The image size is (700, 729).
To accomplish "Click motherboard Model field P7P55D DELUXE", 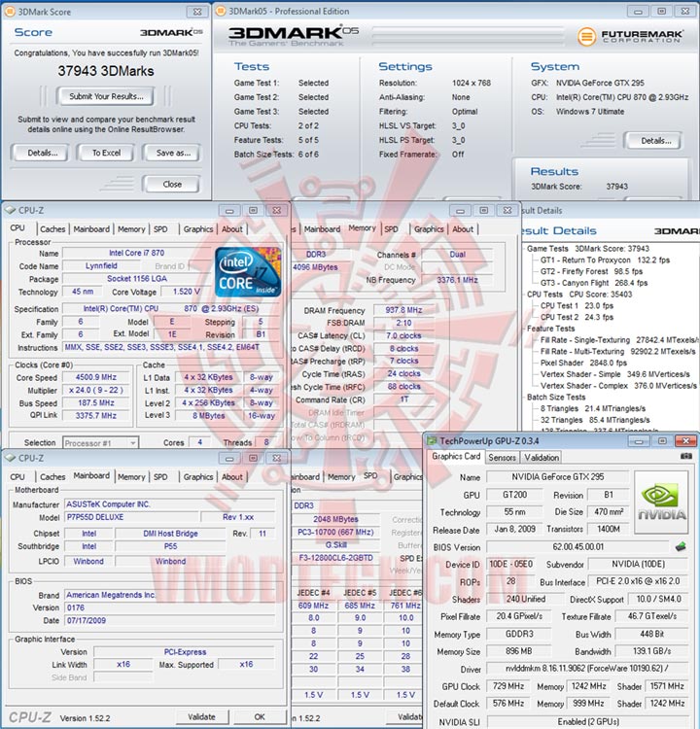I will (131, 517).
